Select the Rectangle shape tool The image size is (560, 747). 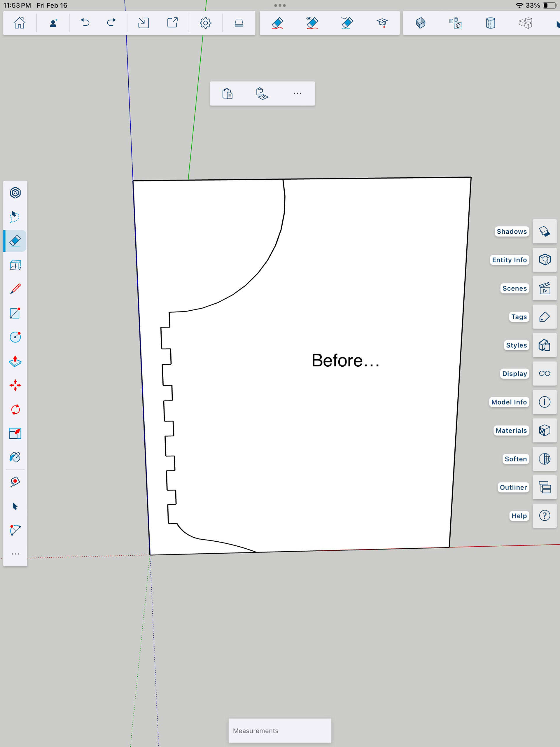[x=15, y=313]
